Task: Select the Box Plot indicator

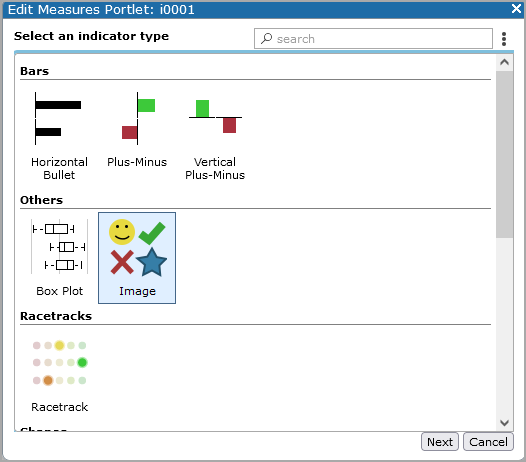Action: click(x=59, y=247)
